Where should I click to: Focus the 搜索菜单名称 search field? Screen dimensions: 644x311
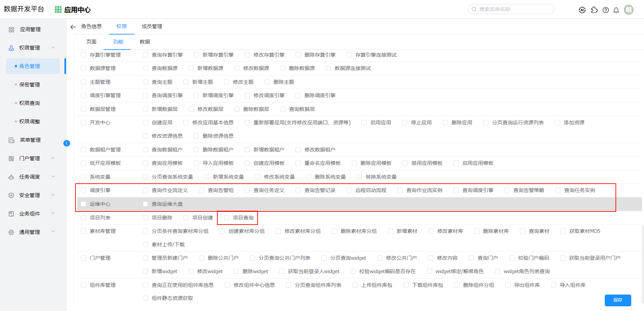(x=513, y=9)
